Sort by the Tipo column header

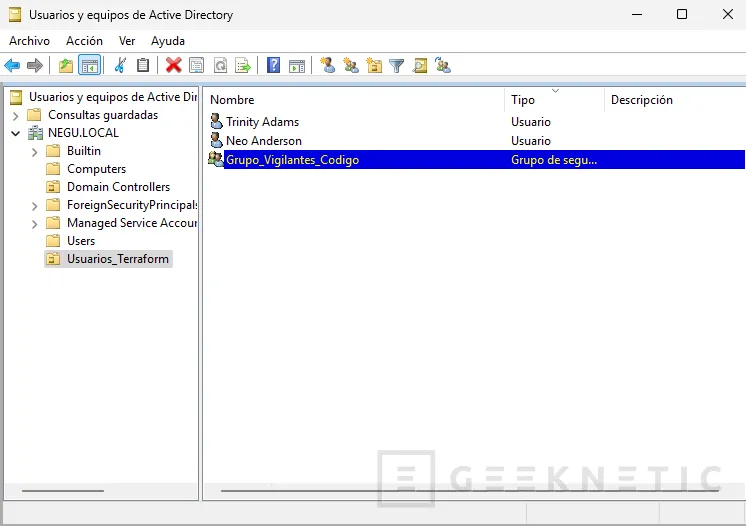pyautogui.click(x=555, y=100)
